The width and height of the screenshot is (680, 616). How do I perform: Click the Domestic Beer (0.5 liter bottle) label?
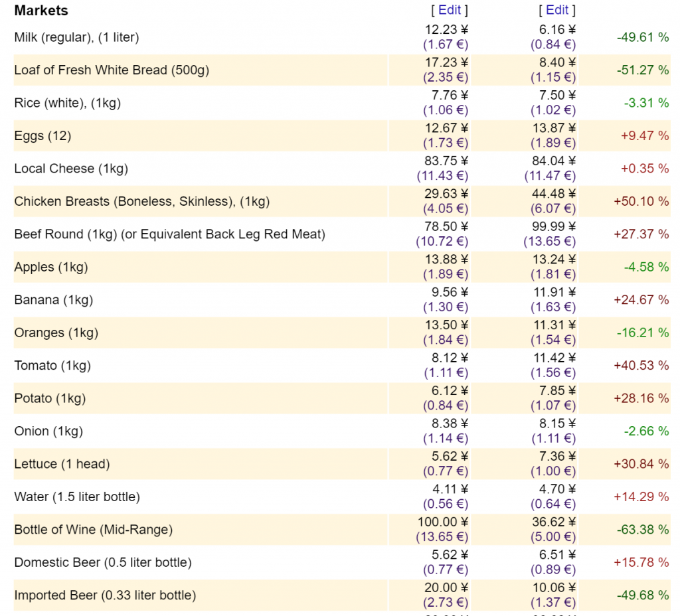[103, 562]
